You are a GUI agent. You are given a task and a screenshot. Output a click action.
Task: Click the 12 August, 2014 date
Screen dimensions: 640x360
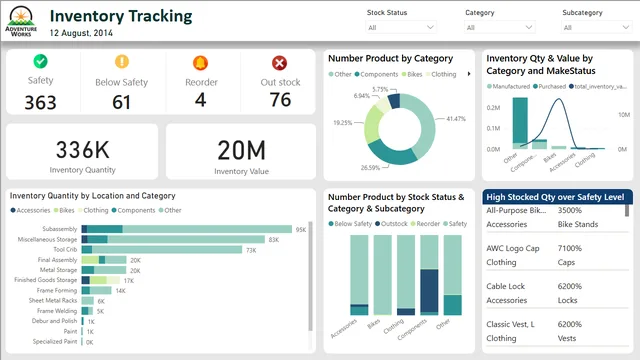pyautogui.click(x=81, y=33)
